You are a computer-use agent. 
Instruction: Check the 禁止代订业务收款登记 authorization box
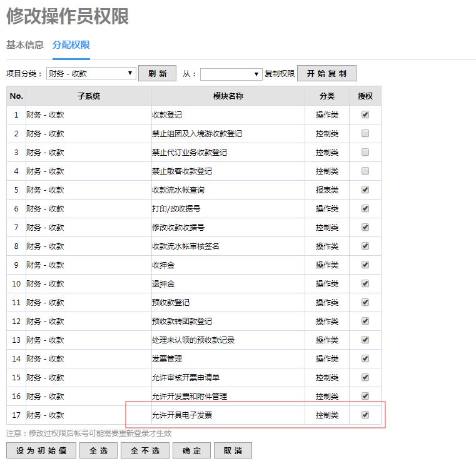coord(365,153)
